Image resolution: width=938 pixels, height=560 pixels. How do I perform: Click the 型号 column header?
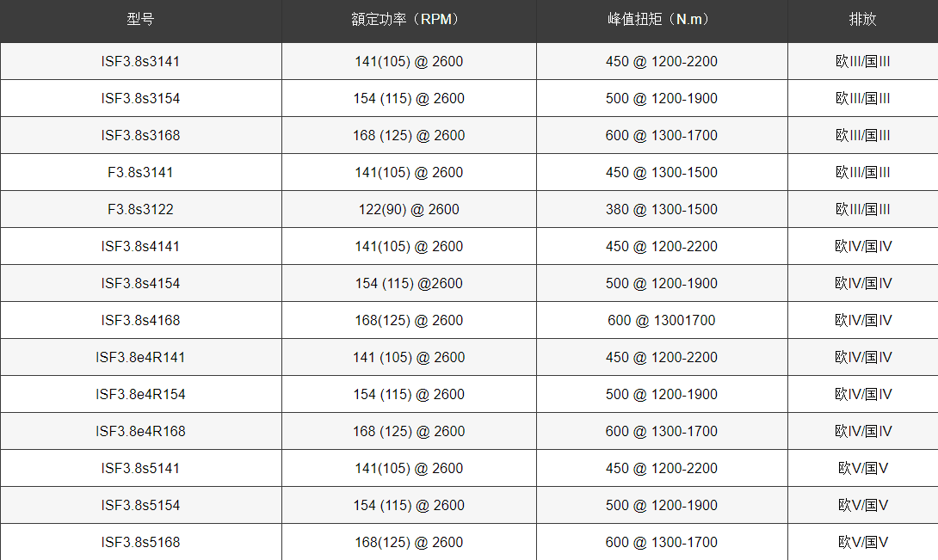[140, 19]
